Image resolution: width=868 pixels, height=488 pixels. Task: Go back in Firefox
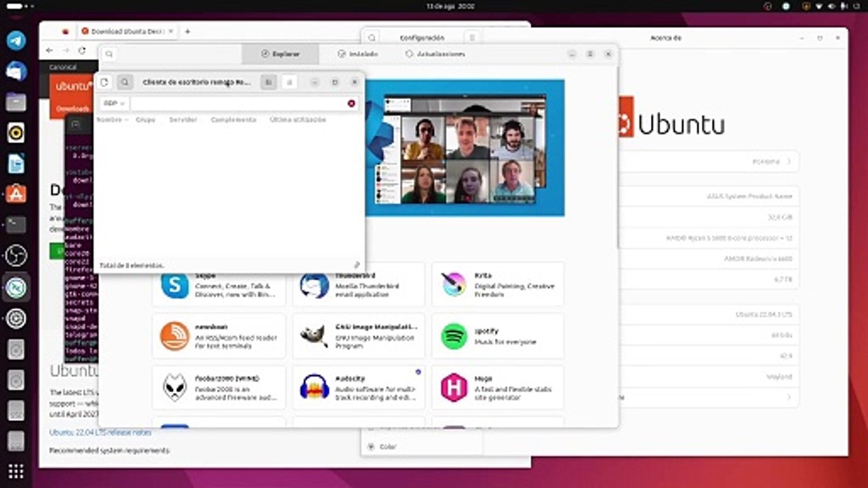click(x=50, y=50)
